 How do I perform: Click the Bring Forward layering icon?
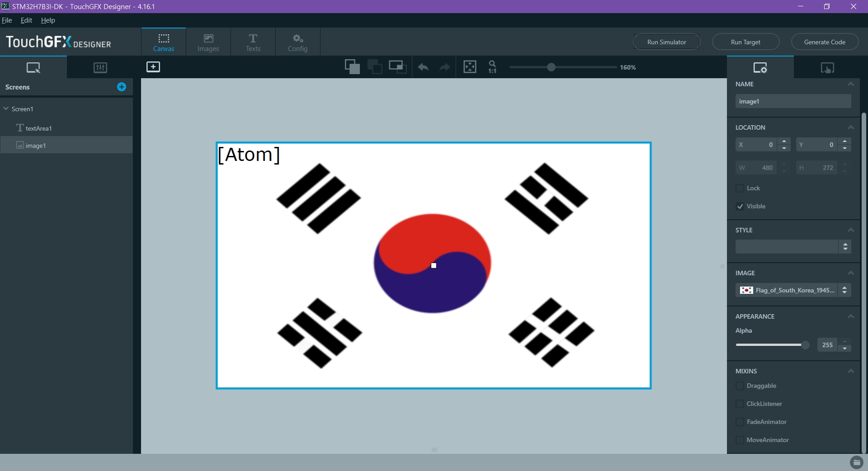(x=352, y=67)
